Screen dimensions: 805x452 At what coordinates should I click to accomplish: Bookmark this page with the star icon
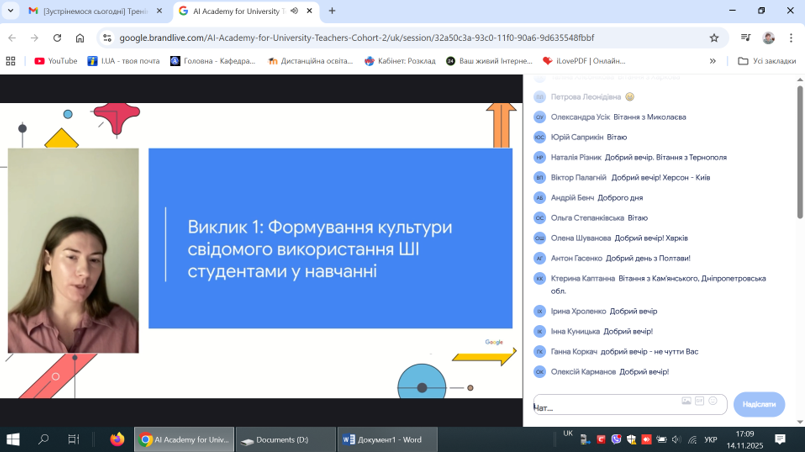click(x=714, y=38)
